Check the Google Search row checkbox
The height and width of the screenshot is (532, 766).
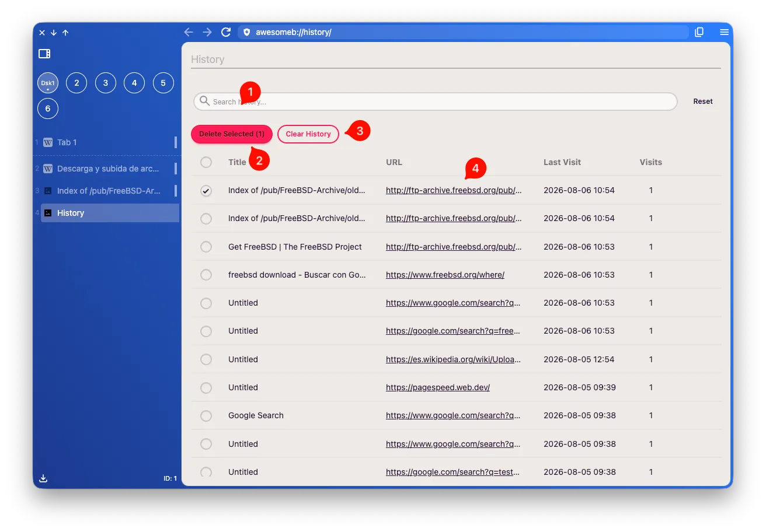pyautogui.click(x=206, y=416)
